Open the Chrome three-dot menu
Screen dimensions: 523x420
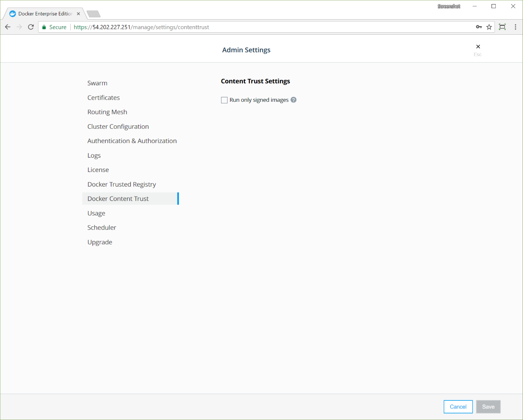click(515, 27)
